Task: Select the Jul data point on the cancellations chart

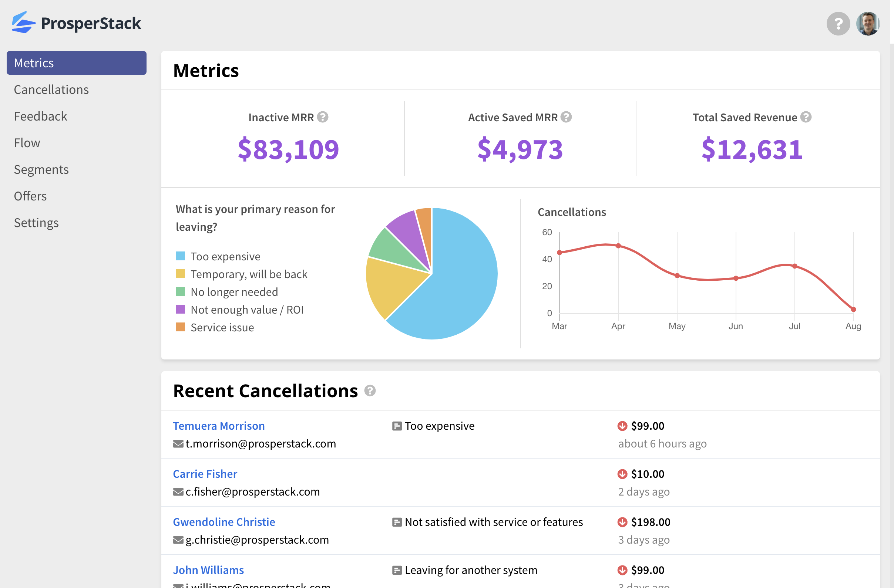Action: 794,266
